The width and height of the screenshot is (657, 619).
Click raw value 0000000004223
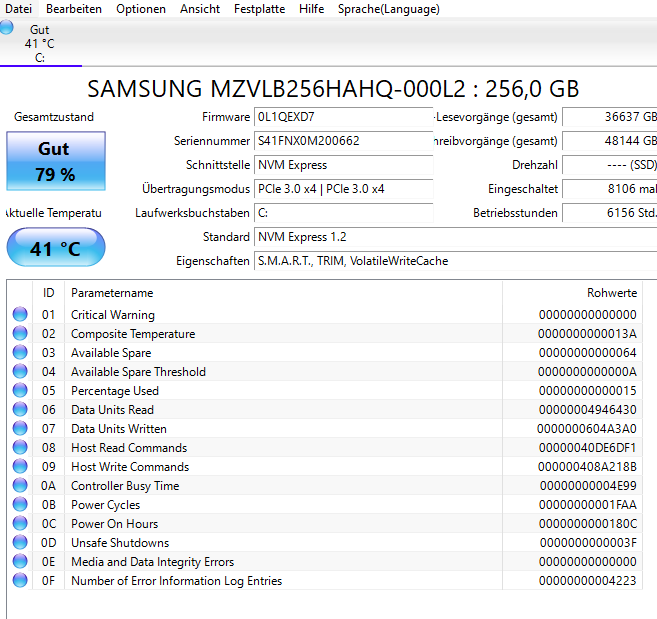[x=588, y=581]
